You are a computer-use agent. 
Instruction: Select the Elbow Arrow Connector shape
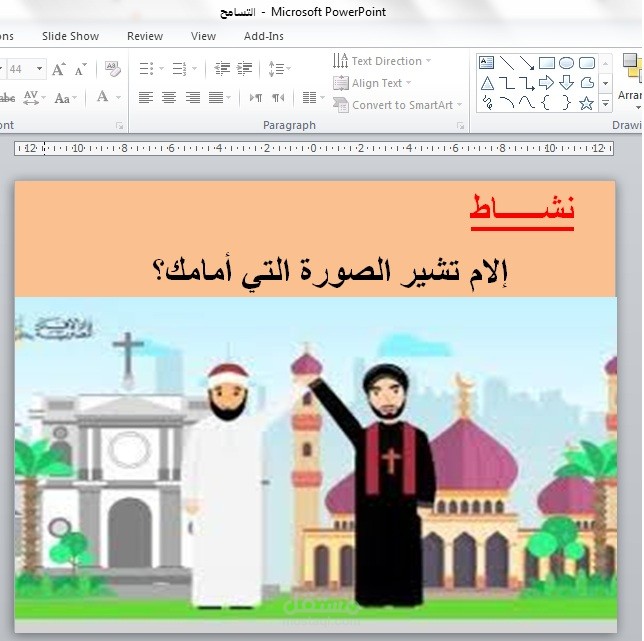coord(527,83)
